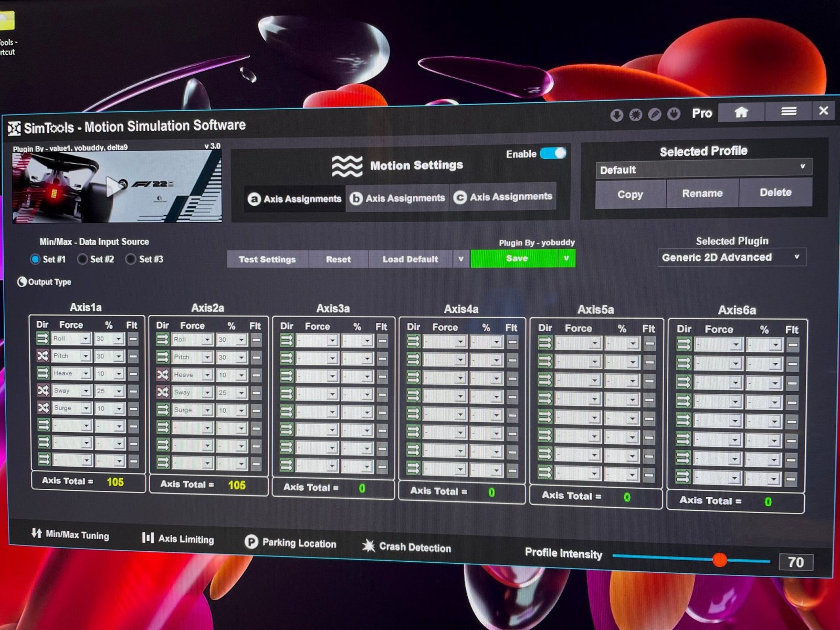Switch to the 'c' Axis Assignments tab
This screenshot has width=840, height=630.
click(503, 197)
